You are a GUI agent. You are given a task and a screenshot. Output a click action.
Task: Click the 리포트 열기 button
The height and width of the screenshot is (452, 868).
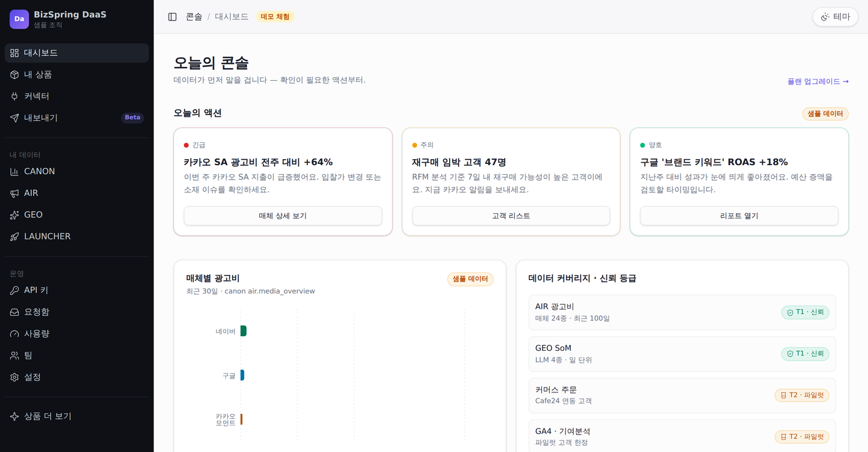click(739, 216)
